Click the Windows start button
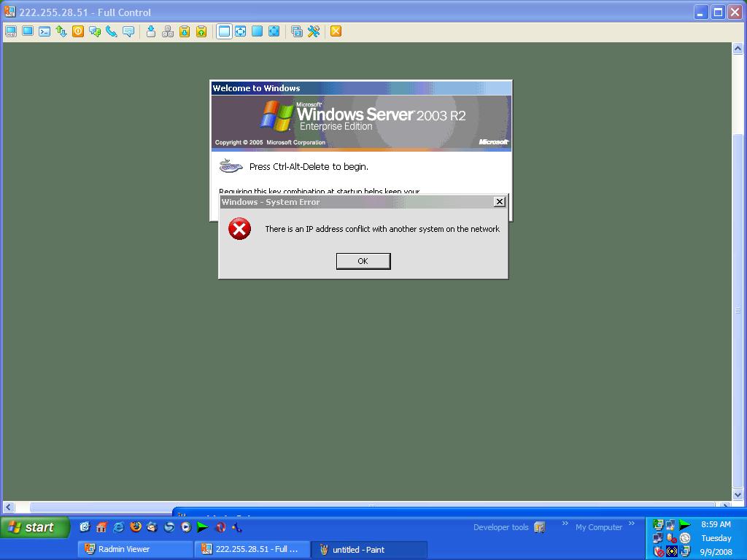 35,527
